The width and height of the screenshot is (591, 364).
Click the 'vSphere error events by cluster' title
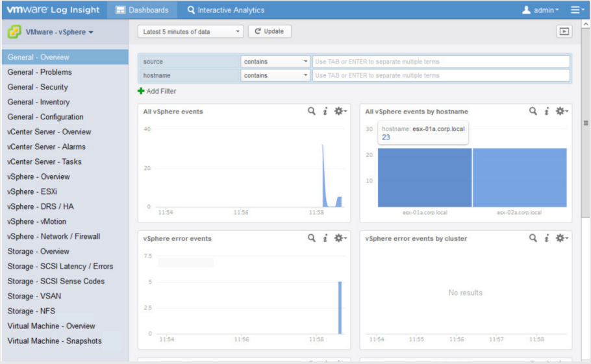click(416, 238)
